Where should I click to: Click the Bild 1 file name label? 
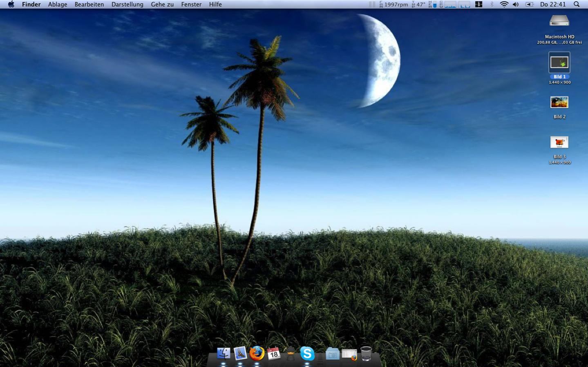tap(559, 77)
